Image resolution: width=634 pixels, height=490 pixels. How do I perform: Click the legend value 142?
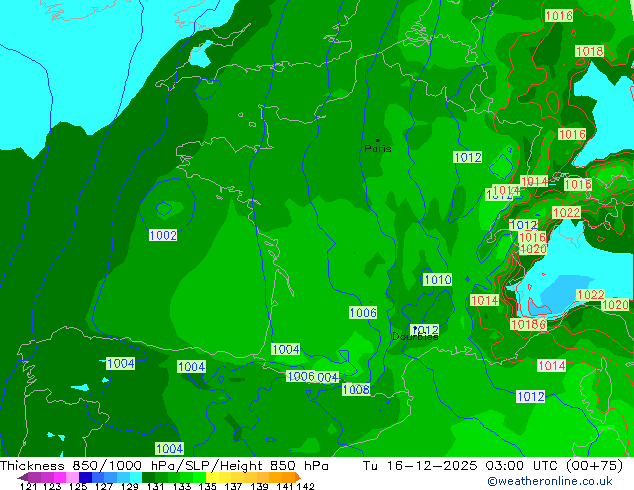tap(306, 486)
